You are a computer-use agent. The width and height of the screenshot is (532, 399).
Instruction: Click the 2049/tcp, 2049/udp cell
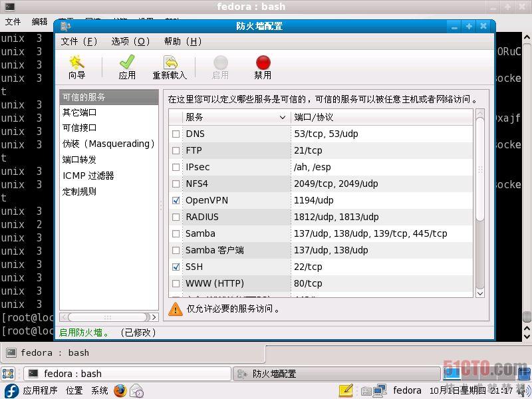[x=382, y=184]
